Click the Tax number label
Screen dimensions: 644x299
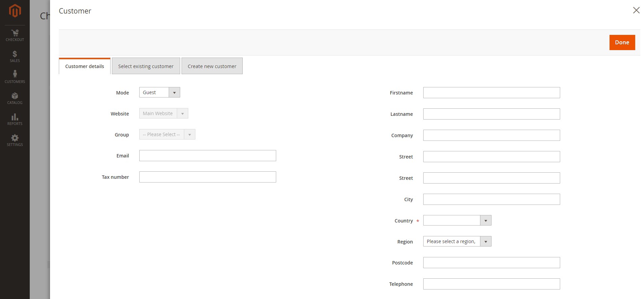[115, 177]
